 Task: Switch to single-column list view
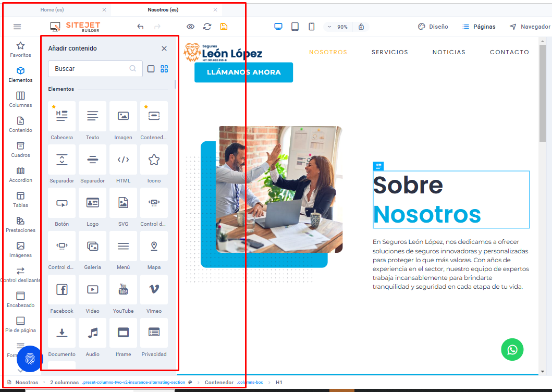[x=151, y=69]
